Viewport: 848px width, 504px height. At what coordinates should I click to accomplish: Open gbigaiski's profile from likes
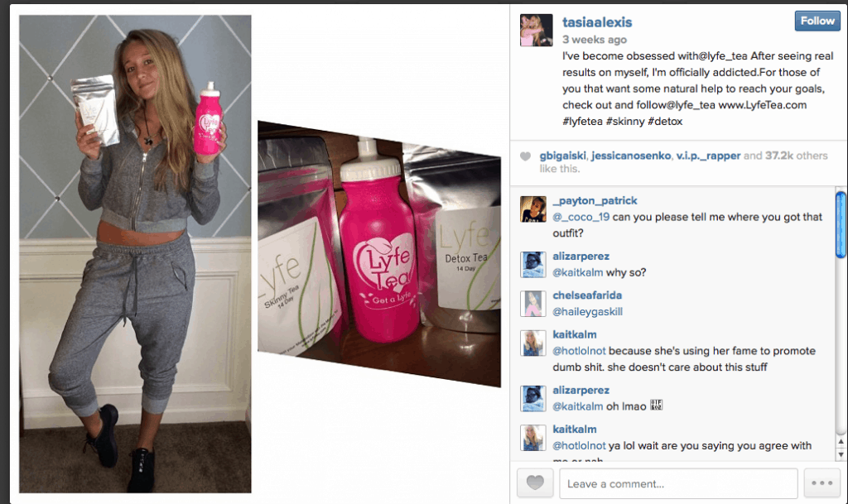[562, 156]
